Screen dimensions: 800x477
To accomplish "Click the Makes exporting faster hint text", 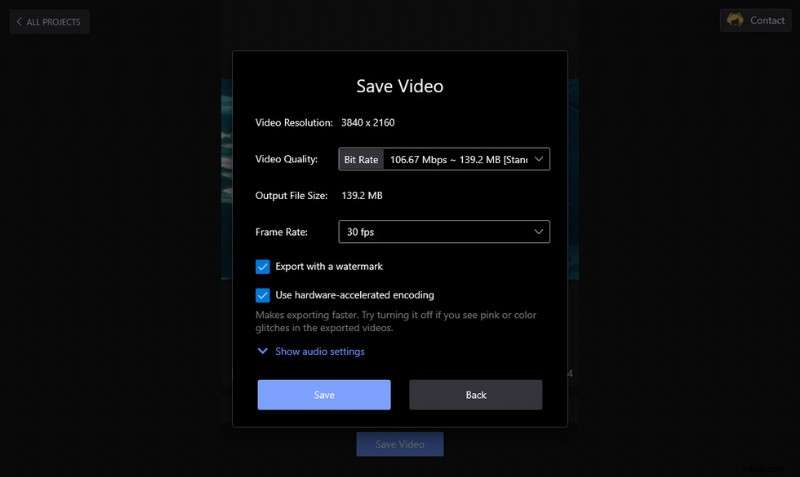I will pyautogui.click(x=396, y=321).
